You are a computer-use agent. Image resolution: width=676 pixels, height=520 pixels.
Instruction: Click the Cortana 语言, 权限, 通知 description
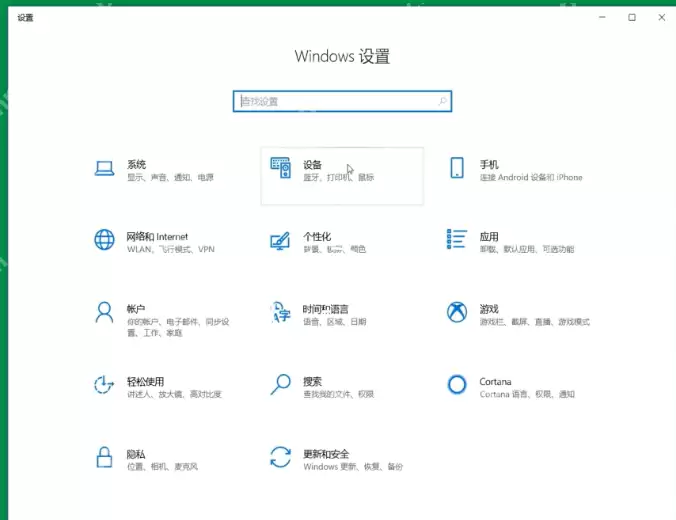527,394
